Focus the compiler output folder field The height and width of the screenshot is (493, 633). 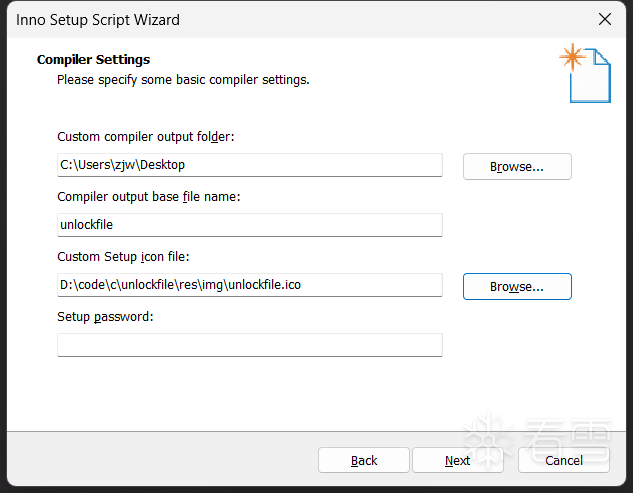(249, 165)
